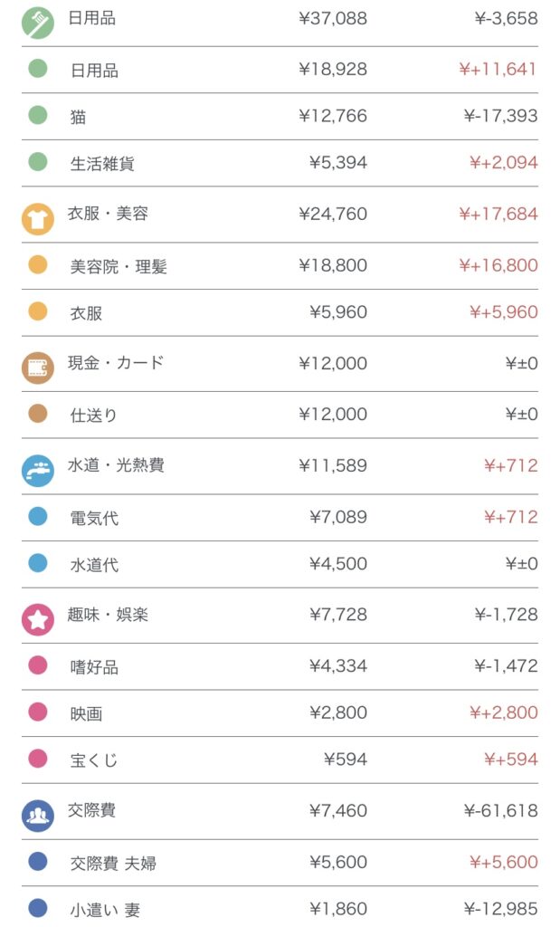The height and width of the screenshot is (927, 560).
Task: Select the 衣服 subcategory label
Action: [x=86, y=313]
